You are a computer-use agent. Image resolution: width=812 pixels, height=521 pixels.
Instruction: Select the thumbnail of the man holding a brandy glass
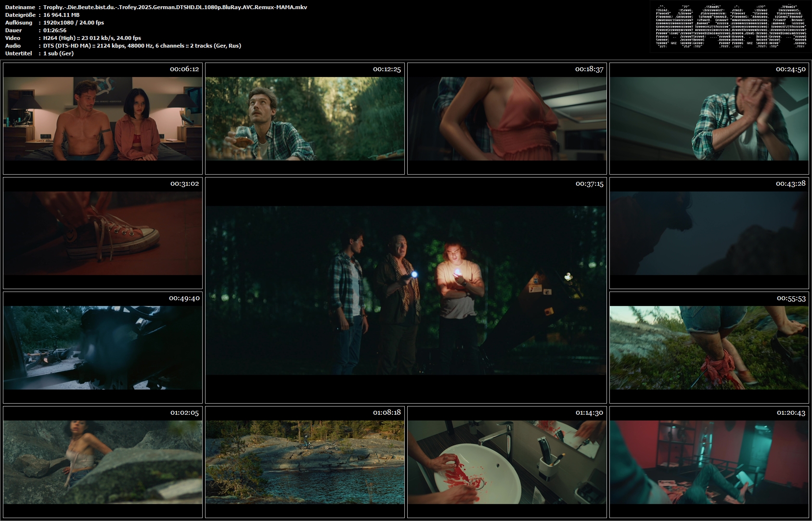(305, 118)
